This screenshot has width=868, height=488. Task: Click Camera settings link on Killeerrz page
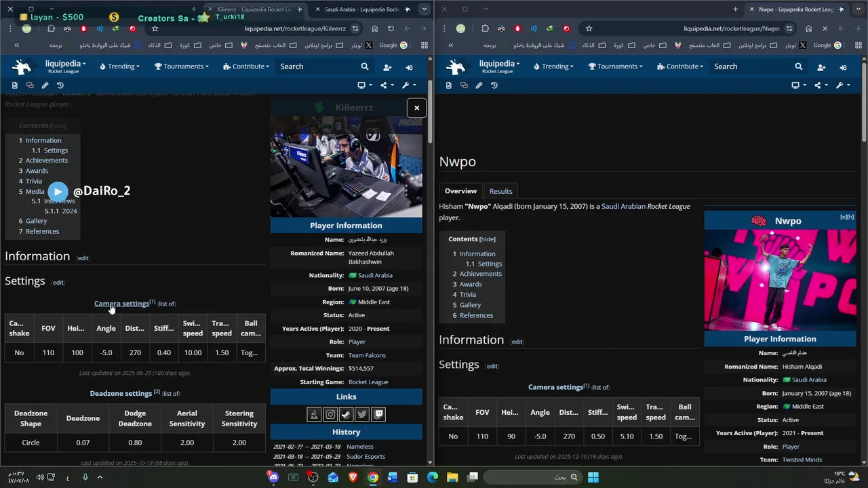tap(121, 304)
